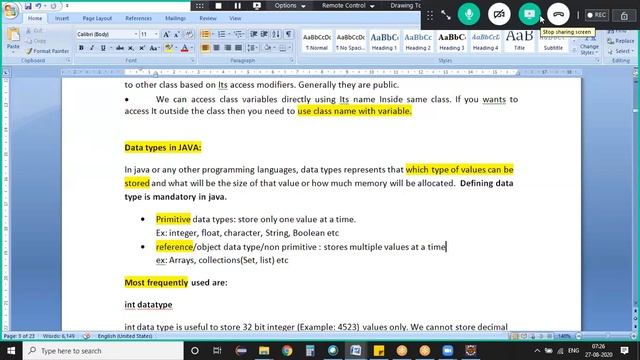Viewport: 640px width, 360px height.
Task: Undo the last action
Action: point(38,6)
